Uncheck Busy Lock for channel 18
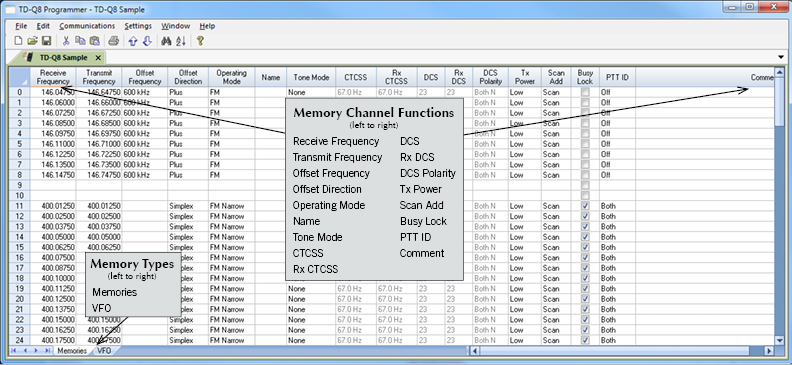 [x=585, y=278]
